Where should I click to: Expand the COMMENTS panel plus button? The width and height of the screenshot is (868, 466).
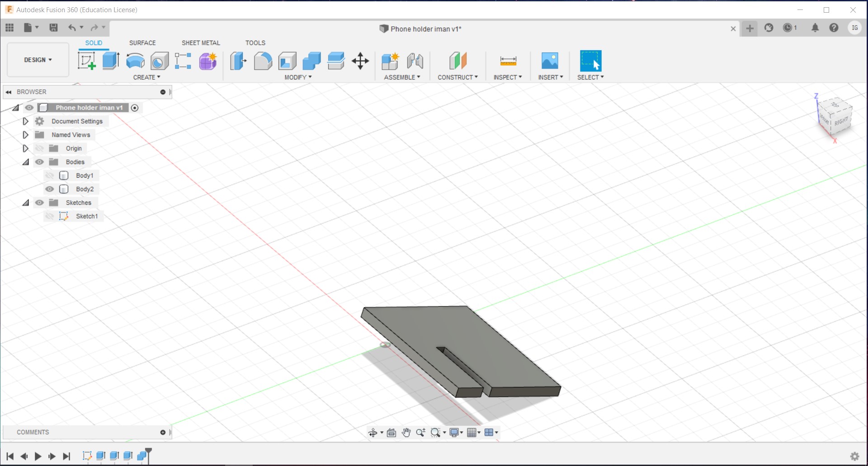tap(163, 433)
